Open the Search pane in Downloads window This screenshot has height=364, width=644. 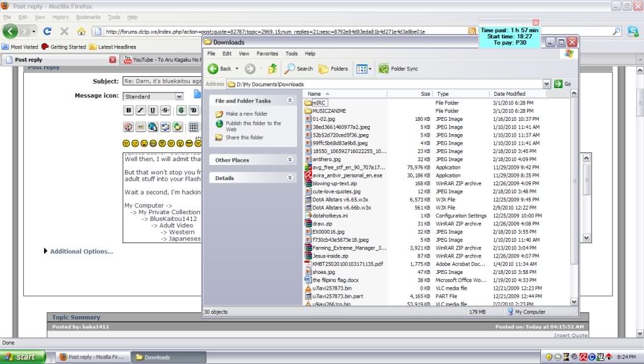[299, 69]
